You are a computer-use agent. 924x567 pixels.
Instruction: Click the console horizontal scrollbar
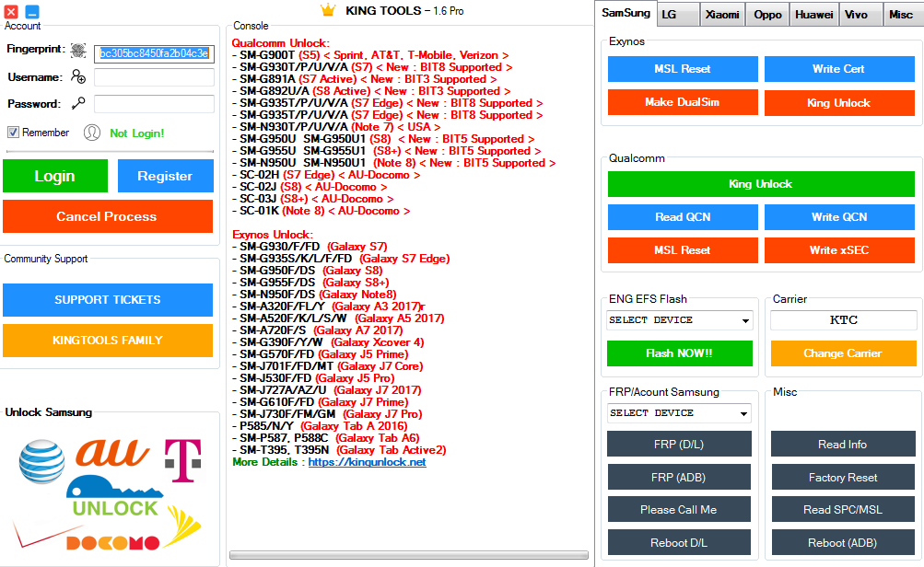click(x=408, y=555)
